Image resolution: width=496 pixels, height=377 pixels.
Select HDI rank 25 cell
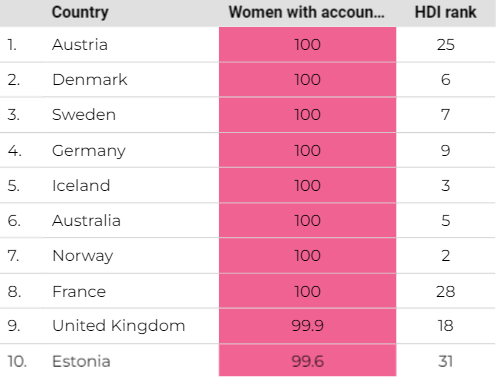pos(446,44)
